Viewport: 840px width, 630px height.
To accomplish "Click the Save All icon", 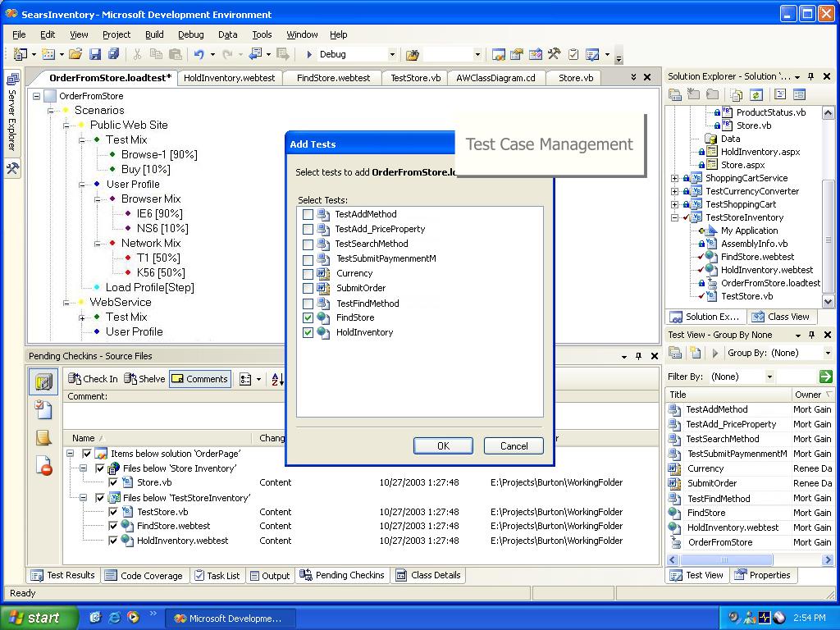I will click(113, 54).
